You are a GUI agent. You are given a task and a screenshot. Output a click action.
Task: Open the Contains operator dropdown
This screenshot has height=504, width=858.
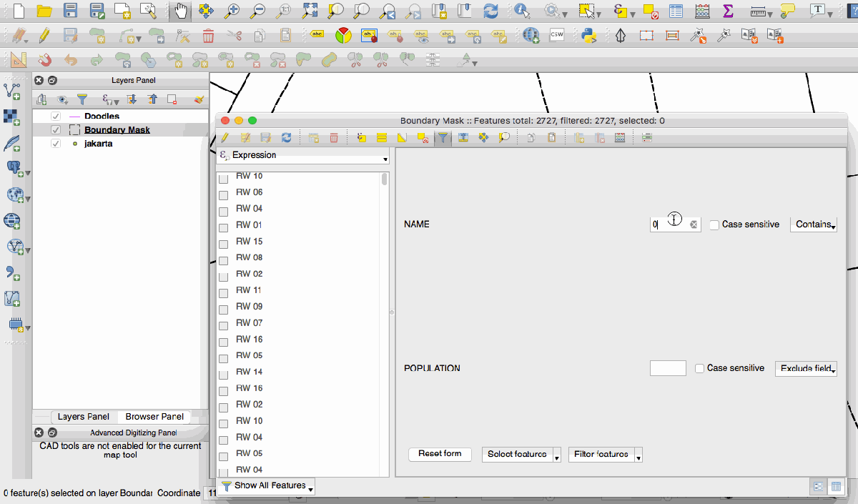[813, 224]
